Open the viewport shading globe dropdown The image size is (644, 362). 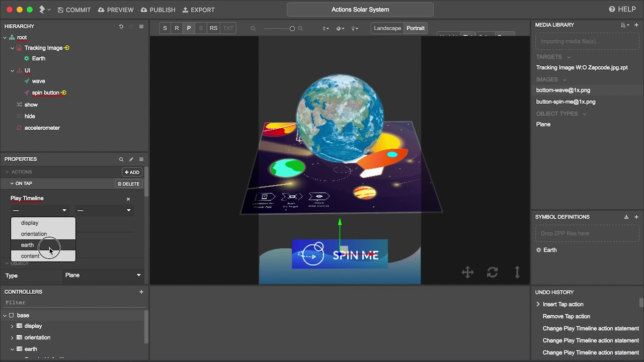pyautogui.click(x=340, y=29)
